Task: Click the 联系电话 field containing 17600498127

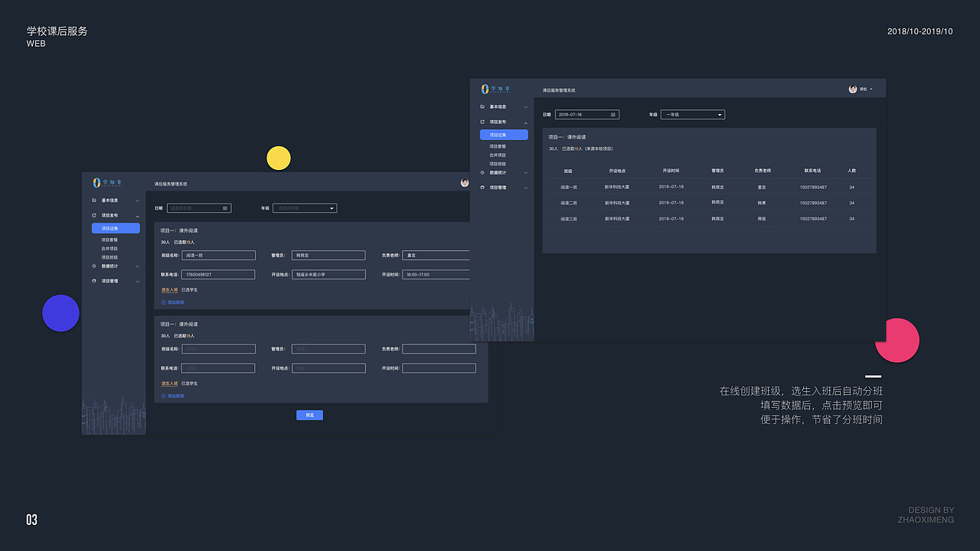Action: tap(218, 275)
